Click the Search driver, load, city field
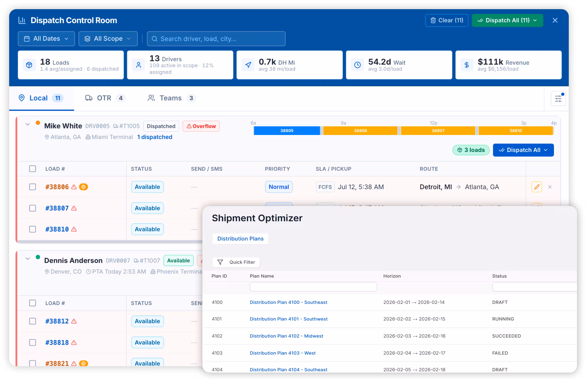Screen dimensions: 588x379 point(216,39)
